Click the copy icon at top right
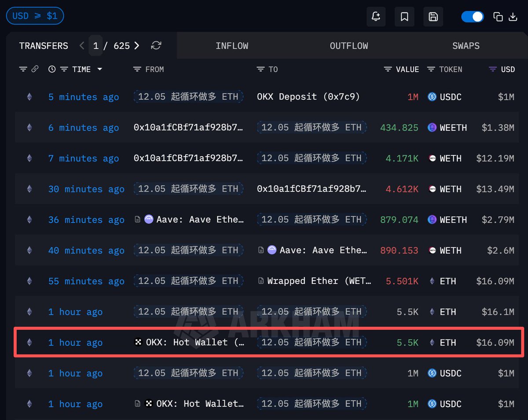Image resolution: width=528 pixels, height=420 pixels. pos(498,17)
